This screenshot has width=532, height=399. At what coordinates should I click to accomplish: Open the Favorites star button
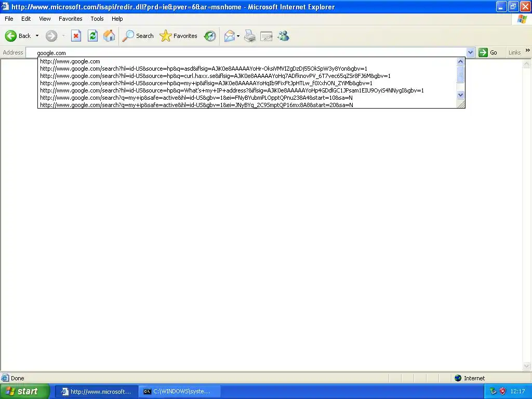[x=179, y=36]
